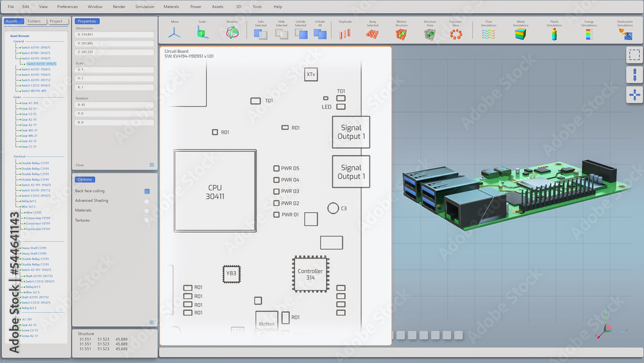Click the Unhide All icon
Image resolution: width=644 pixels, height=363 pixels.
pyautogui.click(x=320, y=34)
